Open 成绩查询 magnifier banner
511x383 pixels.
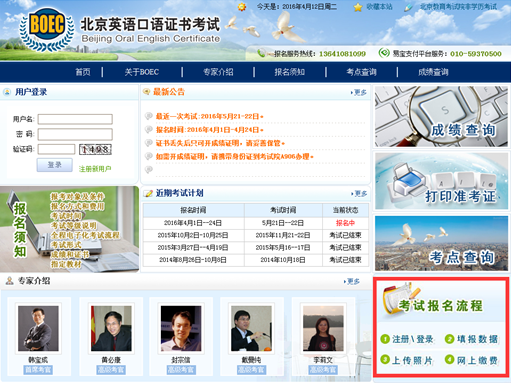pyautogui.click(x=441, y=117)
